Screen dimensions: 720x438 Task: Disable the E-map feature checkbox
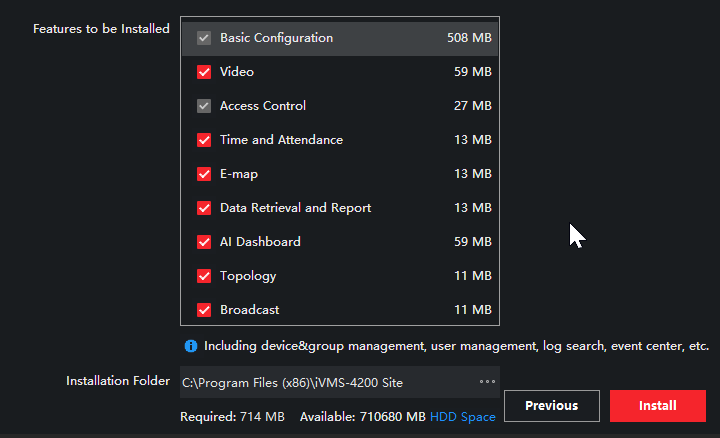204,174
